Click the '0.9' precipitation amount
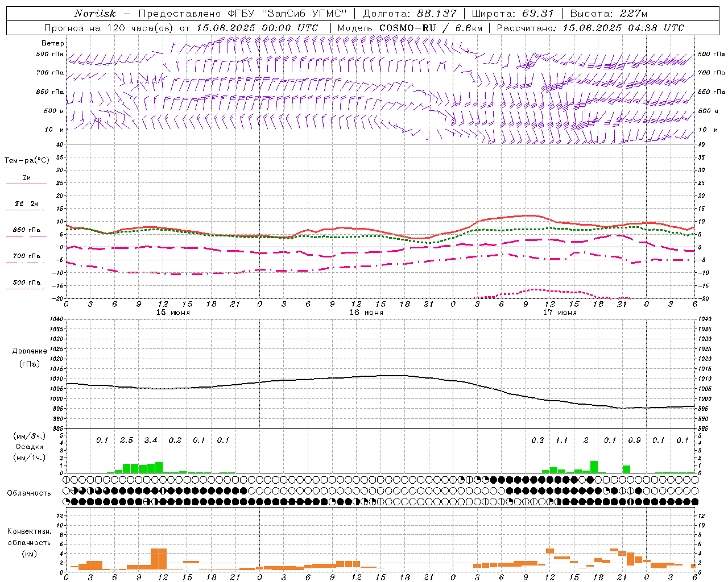 click(x=634, y=440)
